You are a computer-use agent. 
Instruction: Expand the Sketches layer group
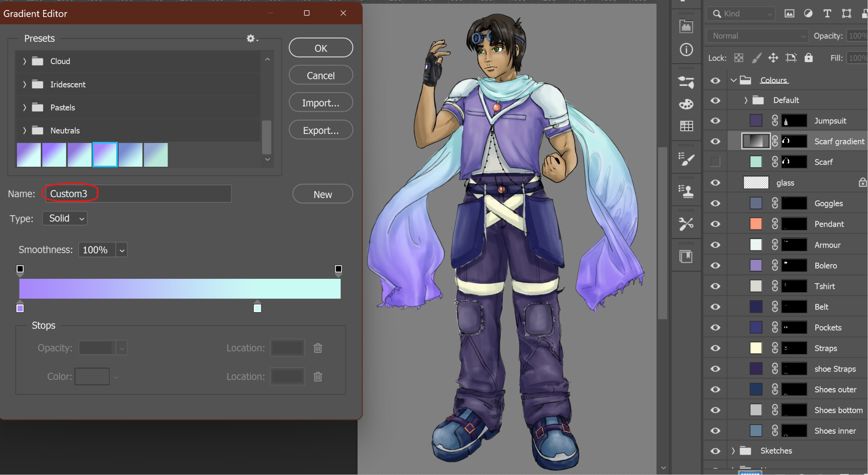pyautogui.click(x=733, y=451)
